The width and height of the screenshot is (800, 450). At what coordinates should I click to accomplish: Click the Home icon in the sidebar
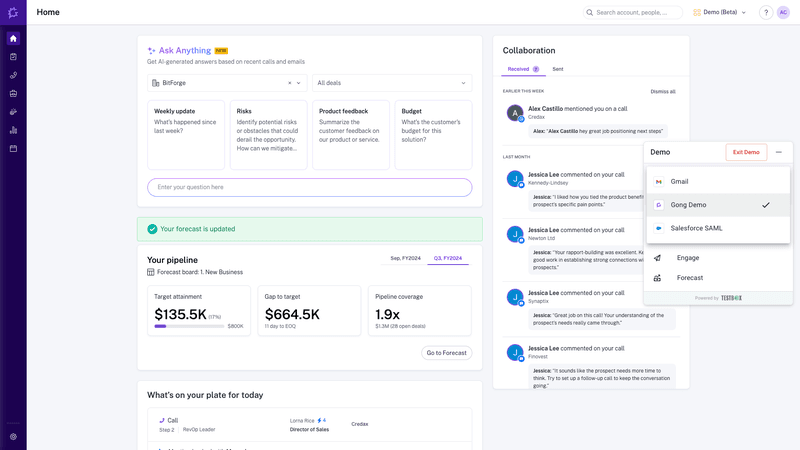[13, 38]
